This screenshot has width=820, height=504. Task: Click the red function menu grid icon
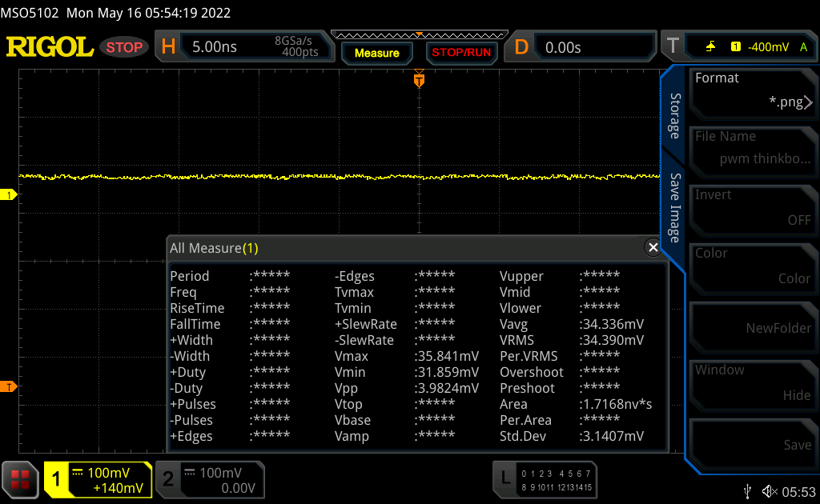tap(20, 480)
